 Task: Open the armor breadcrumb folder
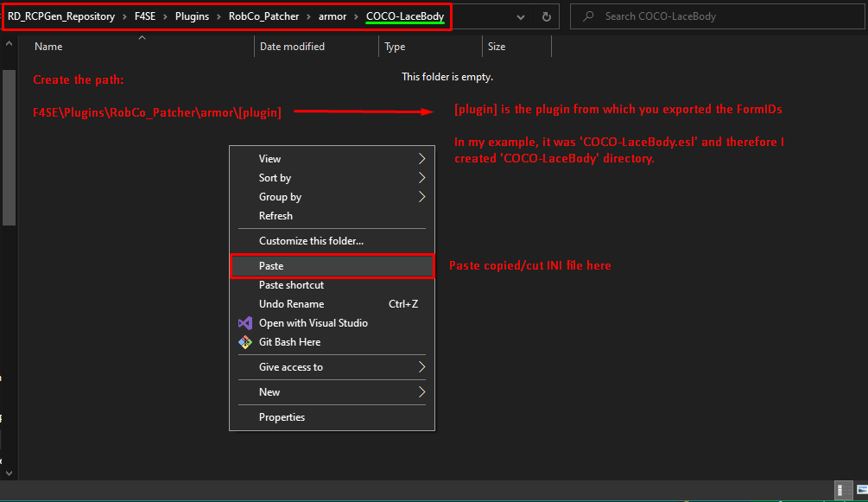click(x=333, y=16)
